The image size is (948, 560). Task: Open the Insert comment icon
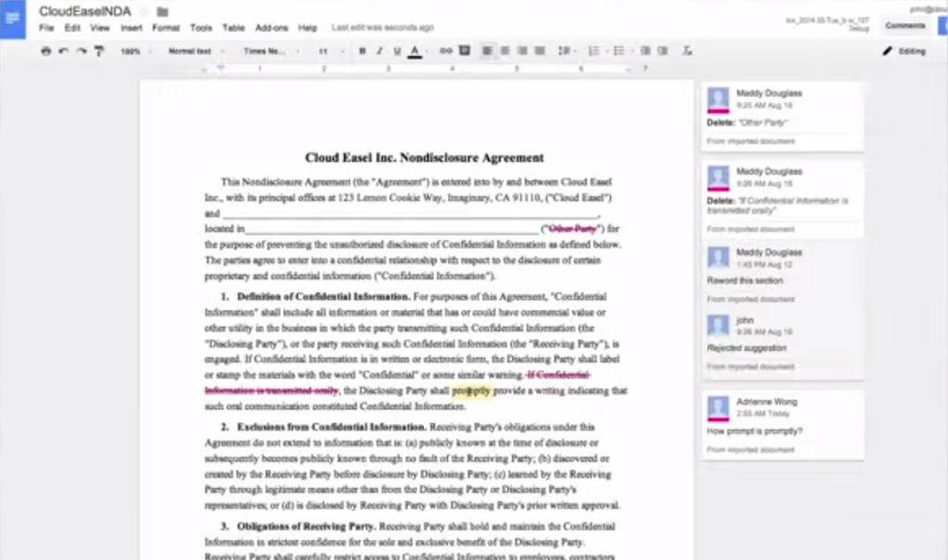[x=463, y=51]
